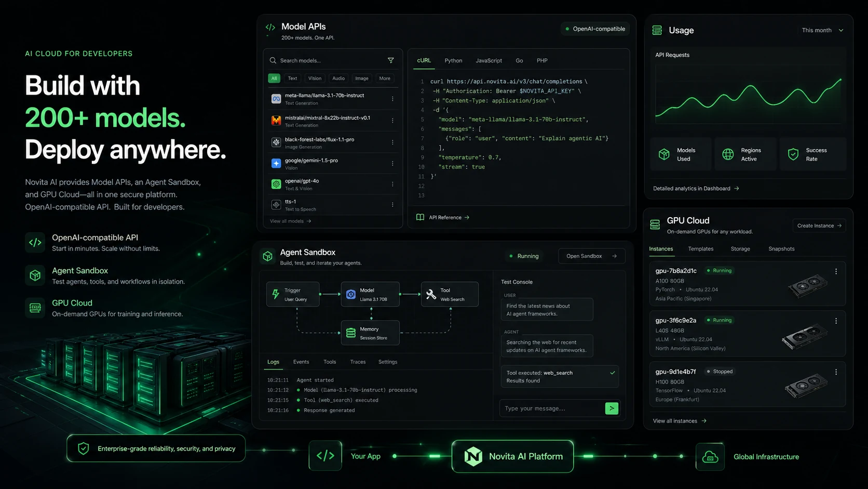Open Detailed analytics in Dashboard link
Screen dimensions: 868x489
tap(696, 189)
